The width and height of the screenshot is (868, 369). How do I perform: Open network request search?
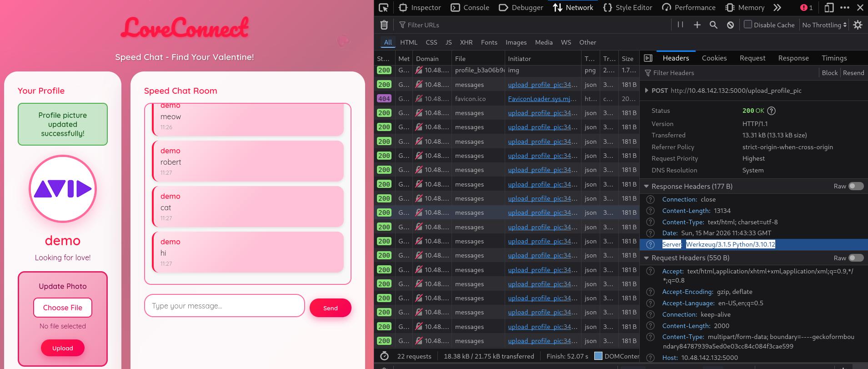(x=713, y=25)
